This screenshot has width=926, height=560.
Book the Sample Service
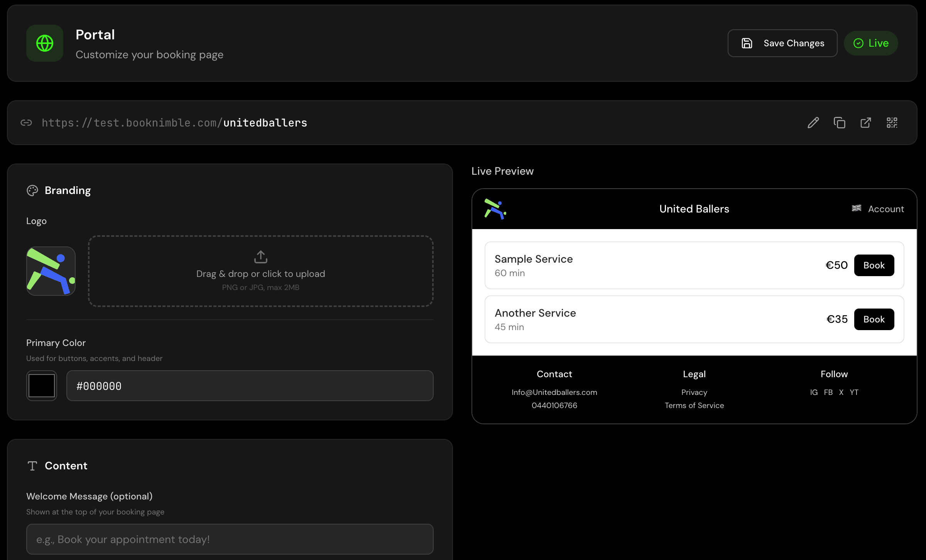(874, 265)
